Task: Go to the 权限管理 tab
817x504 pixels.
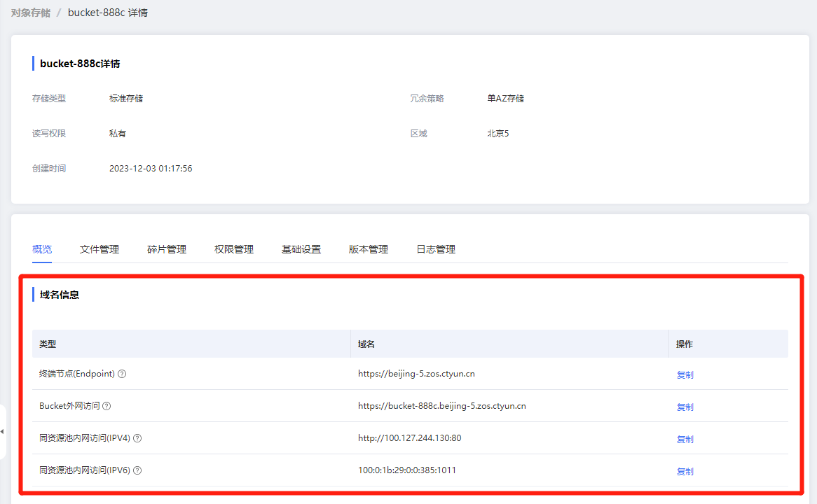Action: click(x=234, y=249)
